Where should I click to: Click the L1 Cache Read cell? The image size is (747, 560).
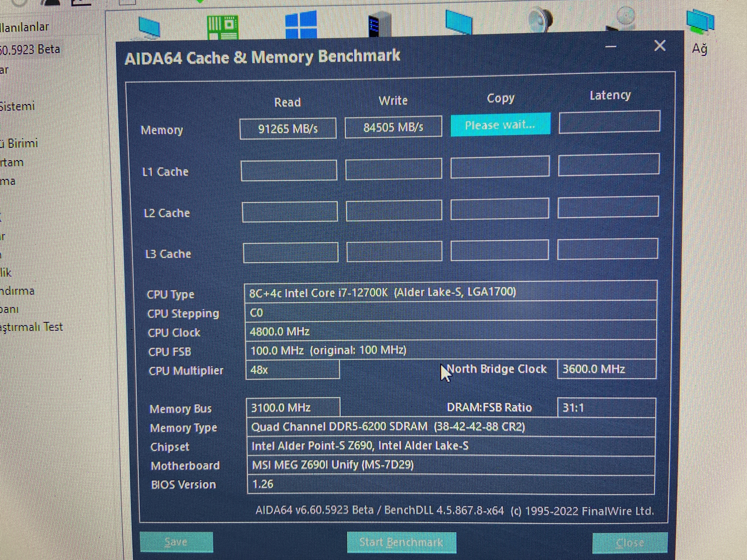(289, 171)
